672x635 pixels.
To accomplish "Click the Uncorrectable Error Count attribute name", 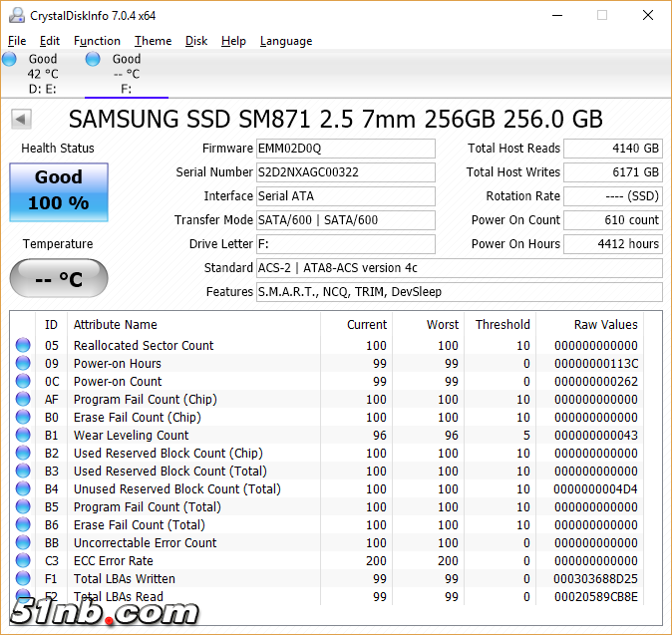I will coord(146,543).
